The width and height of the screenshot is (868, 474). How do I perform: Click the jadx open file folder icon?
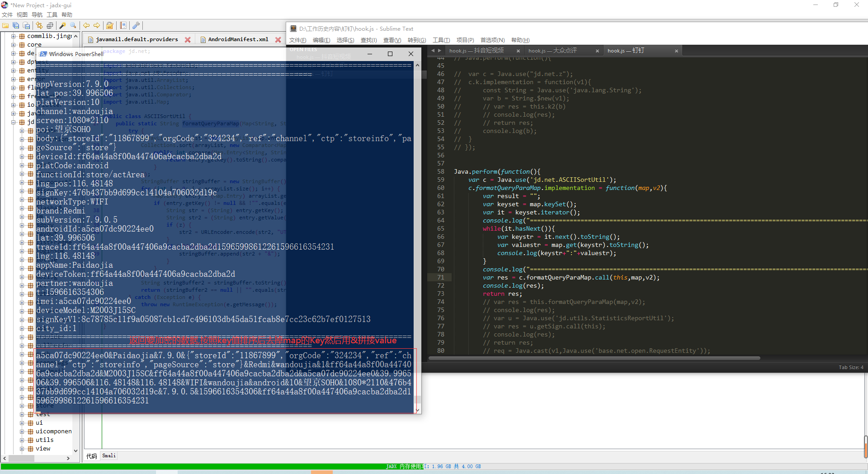point(5,26)
